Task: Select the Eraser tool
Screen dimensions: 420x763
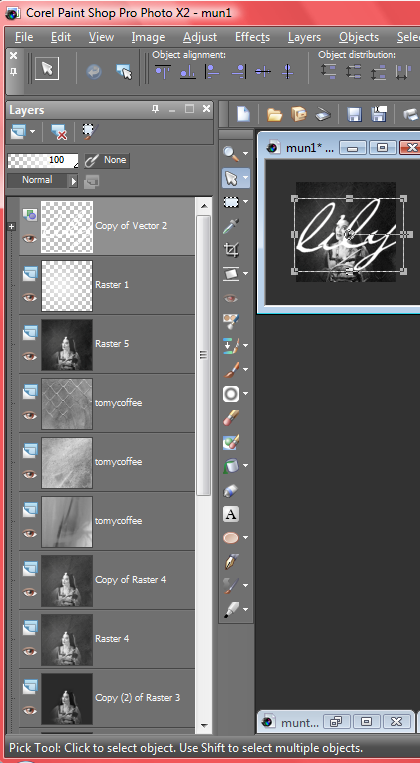Action: 231,418
